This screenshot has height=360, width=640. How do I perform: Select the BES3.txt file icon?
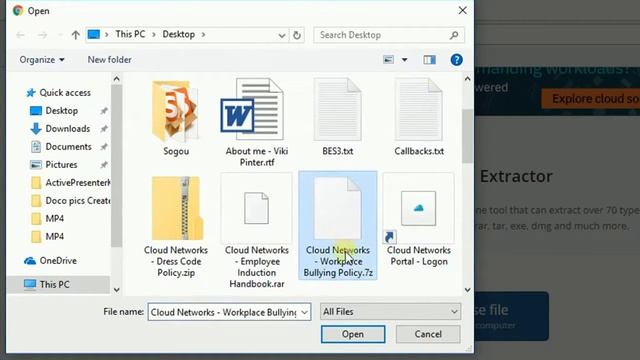pos(338,109)
